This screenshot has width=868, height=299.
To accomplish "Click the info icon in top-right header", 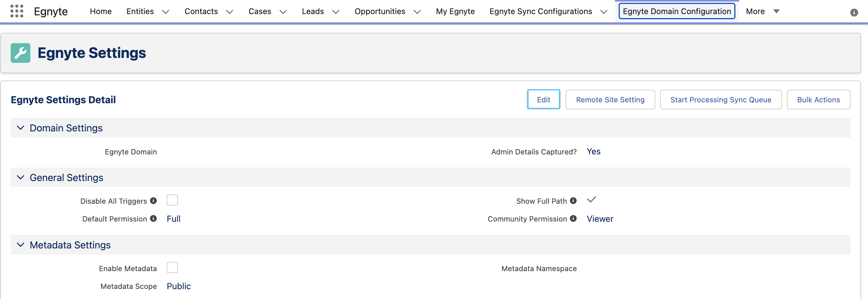I will pyautogui.click(x=854, y=13).
